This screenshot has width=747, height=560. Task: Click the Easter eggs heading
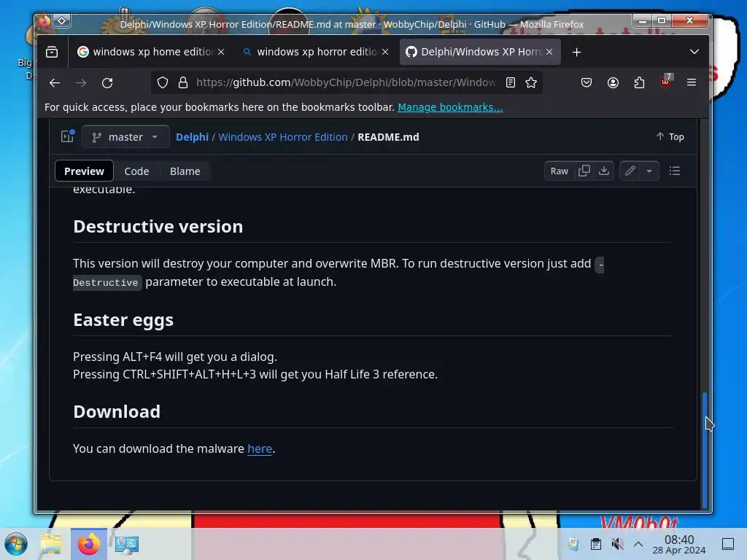click(x=123, y=320)
